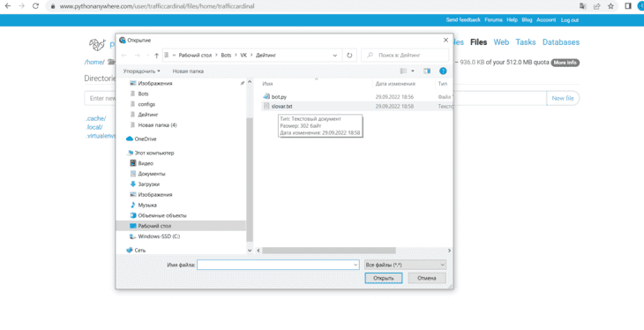
Task: Switch to the Databases tab
Action: coord(560,42)
